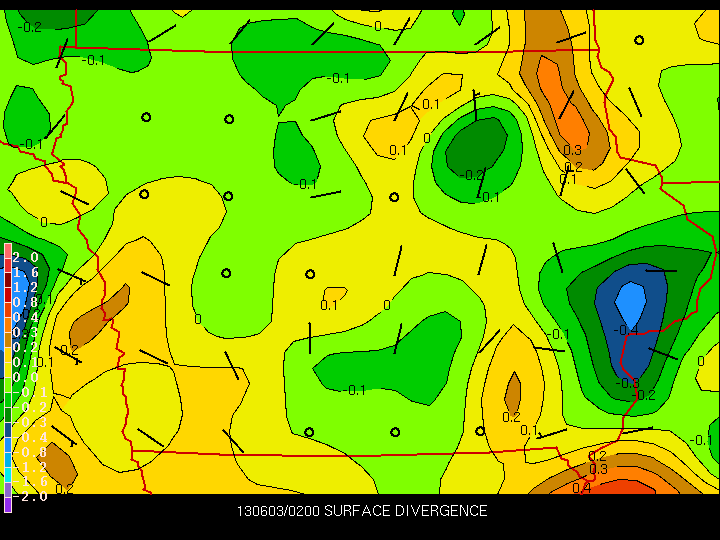The image size is (720, 540).
Task: Click the brown 0.2 diamond-shaped contour area
Action: (x=513, y=393)
